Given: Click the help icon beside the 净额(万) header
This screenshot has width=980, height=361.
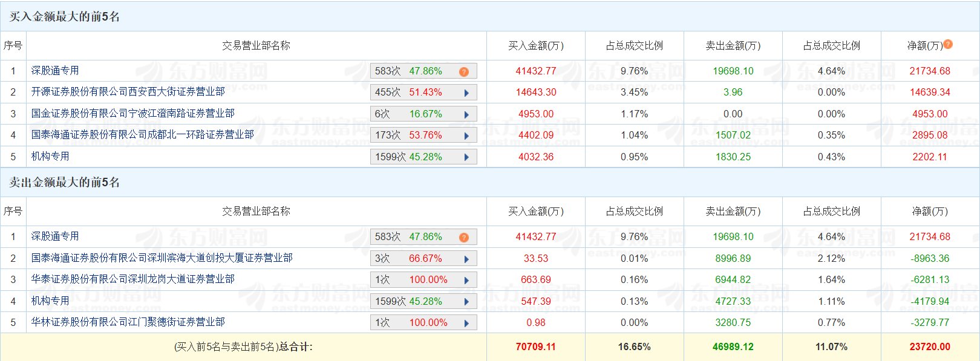Looking at the screenshot, I should pyautogui.click(x=948, y=44).
